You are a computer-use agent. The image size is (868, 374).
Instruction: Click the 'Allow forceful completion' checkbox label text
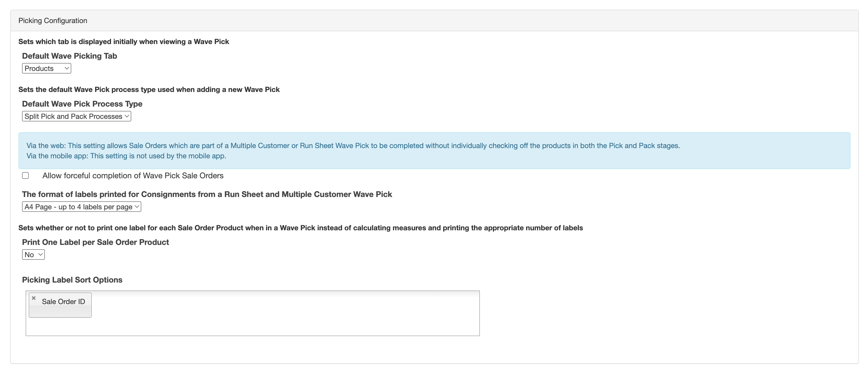(x=133, y=176)
